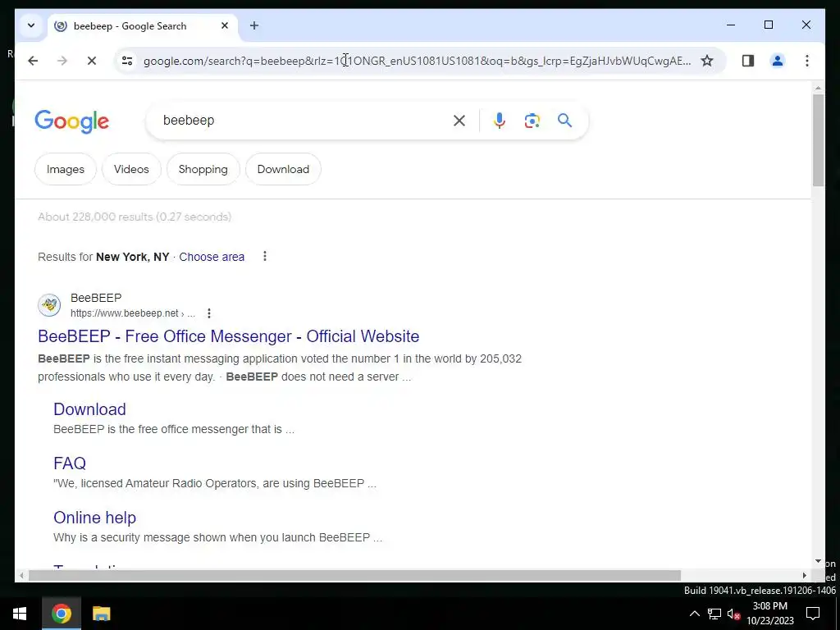Start a voice search with the microphone
Image resolution: width=840 pixels, height=630 pixels.
click(x=500, y=121)
